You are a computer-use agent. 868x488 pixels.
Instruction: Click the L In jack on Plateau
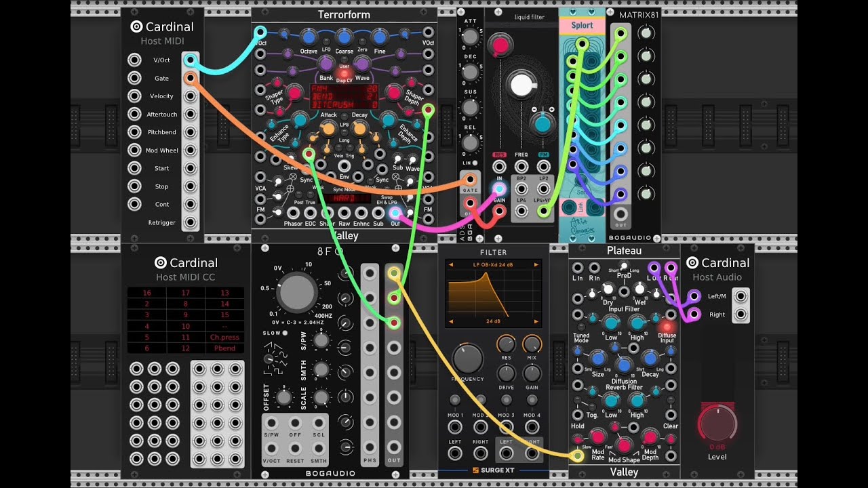(578, 268)
